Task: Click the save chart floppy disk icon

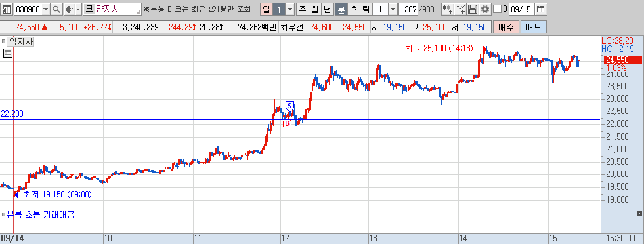Action: [473, 9]
